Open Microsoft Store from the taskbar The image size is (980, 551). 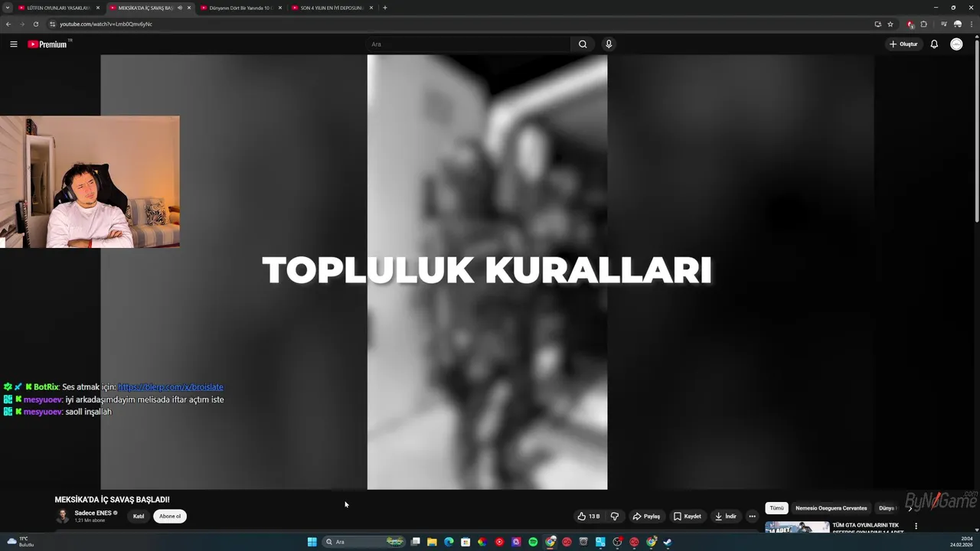[x=465, y=542]
